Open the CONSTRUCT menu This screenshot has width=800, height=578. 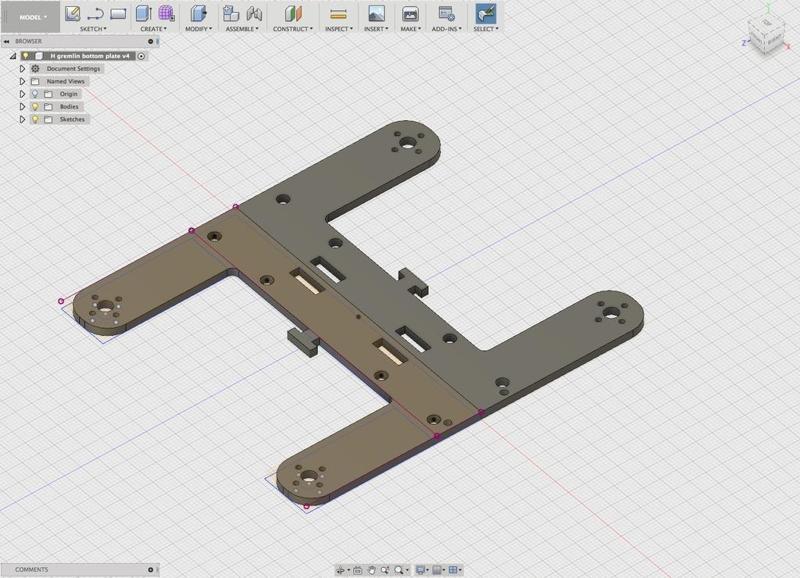pos(293,29)
